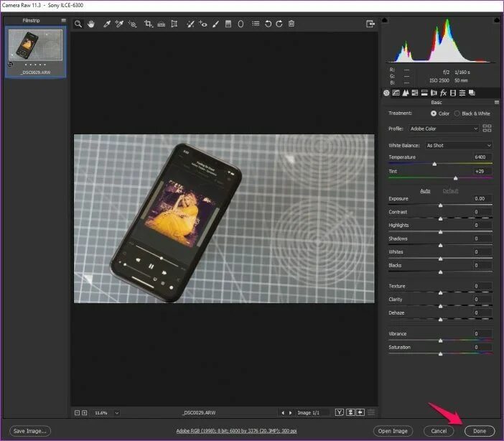
Task: Open the Profile Adobe Color dropdown
Action: coord(444,129)
